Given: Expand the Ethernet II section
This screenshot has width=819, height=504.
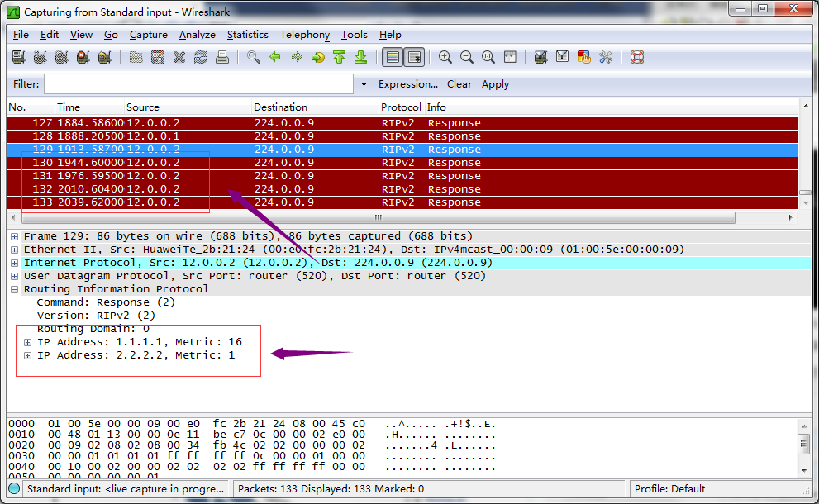Looking at the screenshot, I should 15,250.
